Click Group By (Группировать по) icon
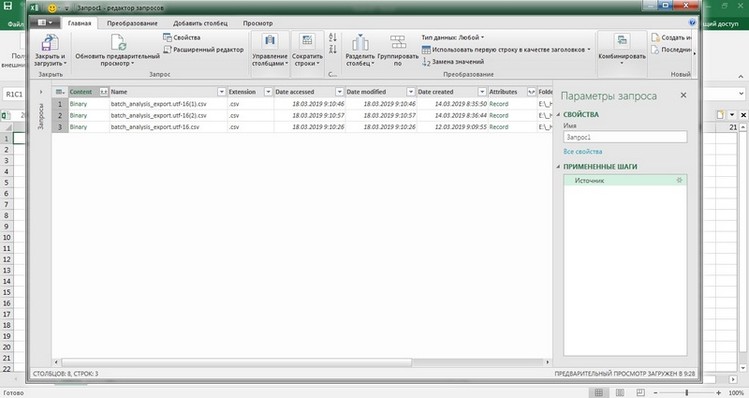Screen dimensions: 749x398 (397, 42)
